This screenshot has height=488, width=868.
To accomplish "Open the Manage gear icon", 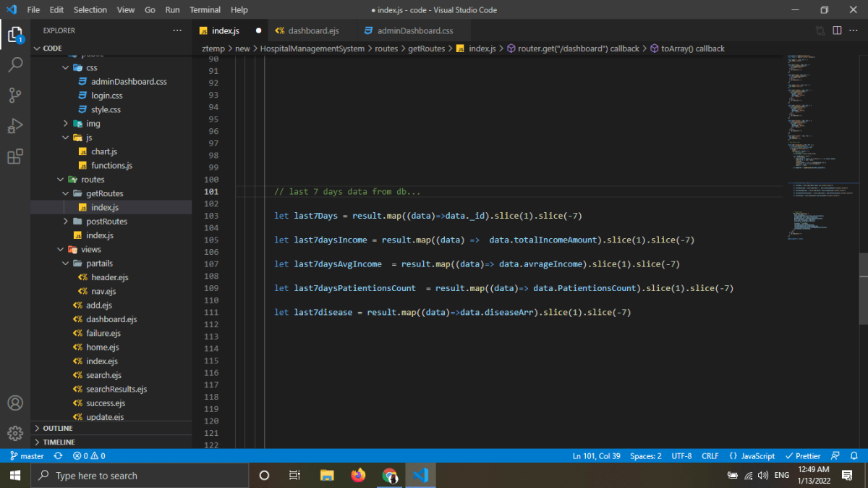I will click(15, 433).
